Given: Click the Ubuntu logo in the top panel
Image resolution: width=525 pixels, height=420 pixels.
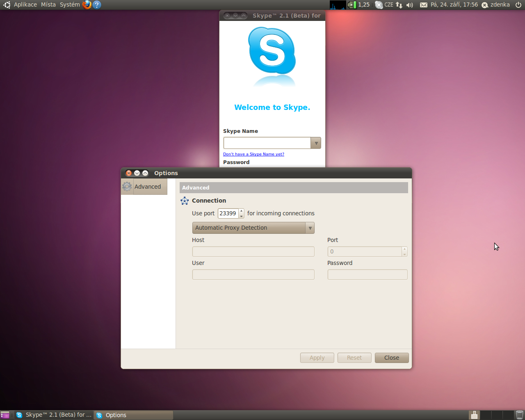Looking at the screenshot, I should (x=7, y=5).
